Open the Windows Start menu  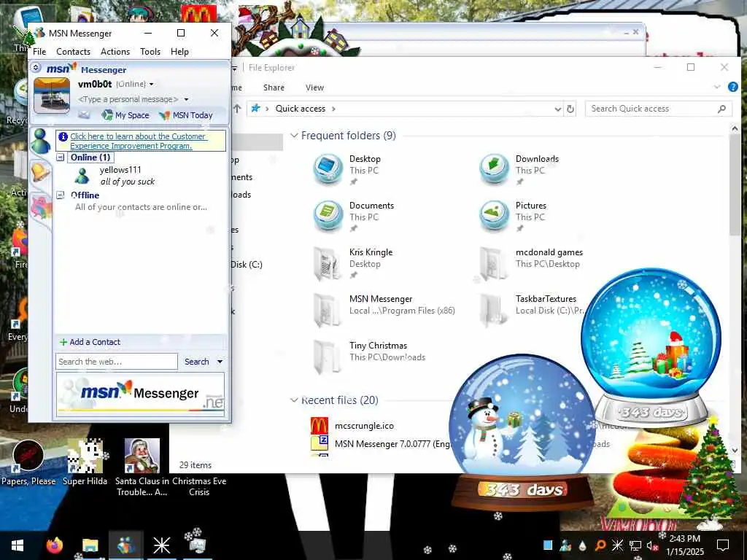pyautogui.click(x=18, y=545)
